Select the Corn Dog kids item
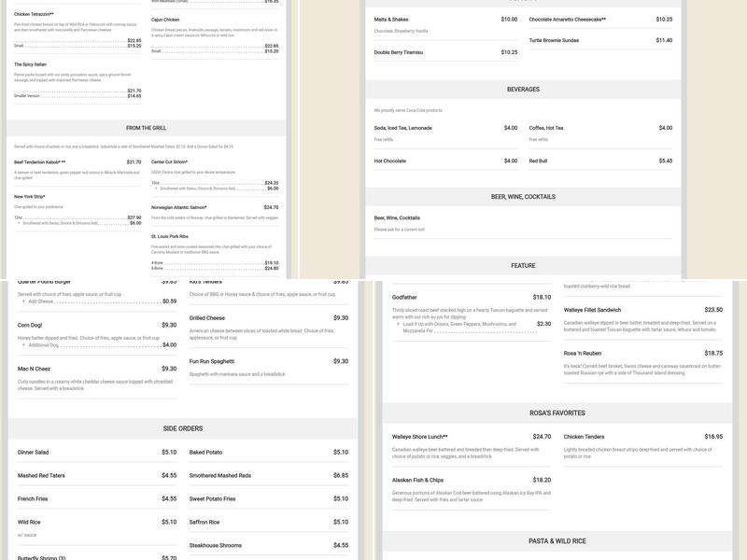Image resolution: width=747 pixels, height=560 pixels. [30, 325]
